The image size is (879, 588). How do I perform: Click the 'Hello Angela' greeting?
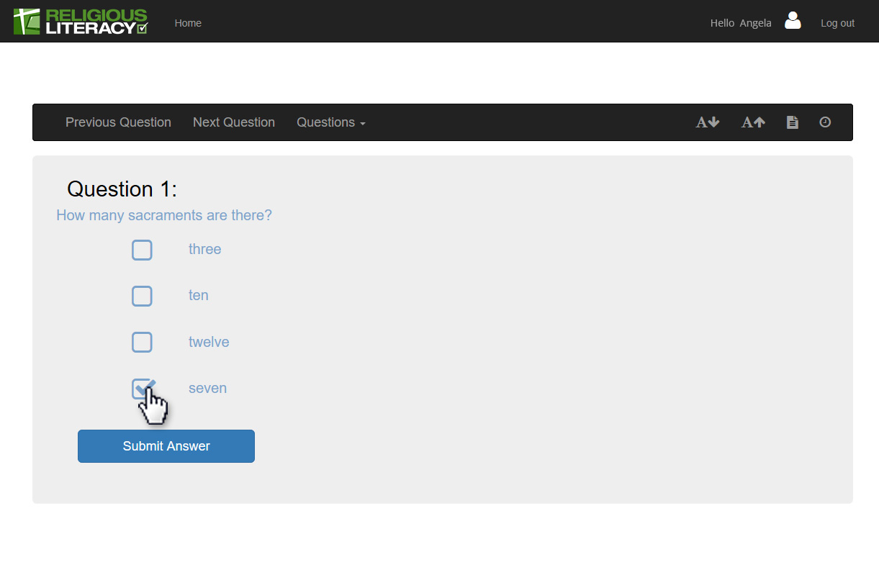tap(740, 23)
